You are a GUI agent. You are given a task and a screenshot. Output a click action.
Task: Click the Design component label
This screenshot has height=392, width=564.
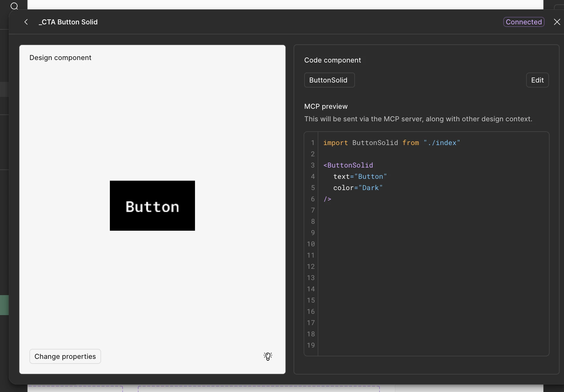pyautogui.click(x=60, y=58)
